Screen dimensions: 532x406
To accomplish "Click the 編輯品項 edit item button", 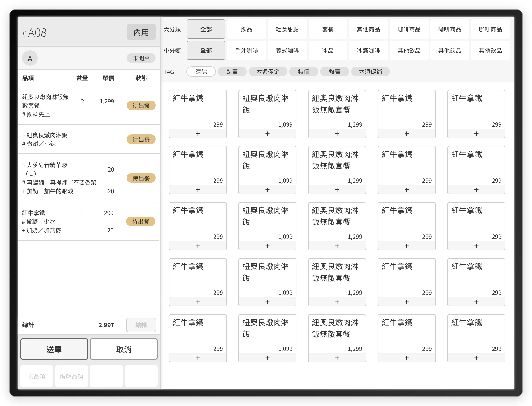I will point(72,376).
